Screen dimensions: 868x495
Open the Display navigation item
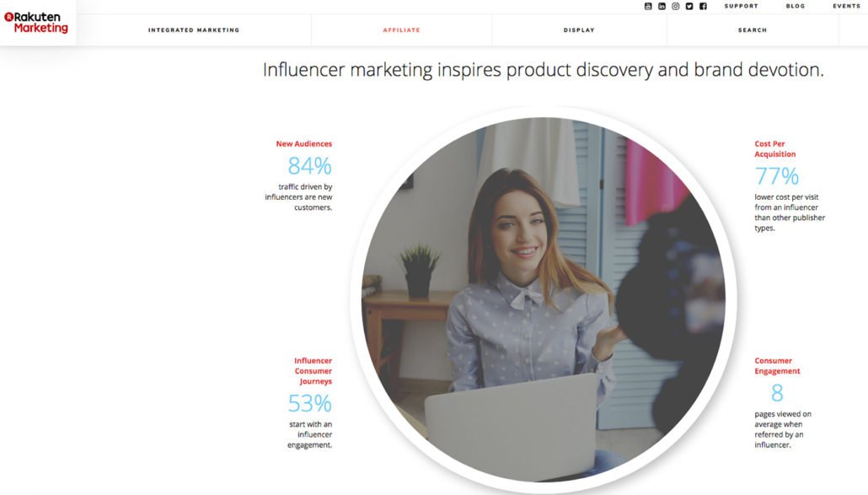pos(579,30)
